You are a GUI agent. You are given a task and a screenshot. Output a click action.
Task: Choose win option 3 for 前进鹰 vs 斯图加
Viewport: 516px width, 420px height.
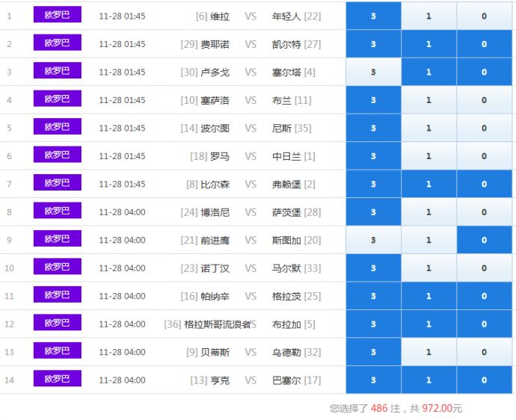(373, 241)
